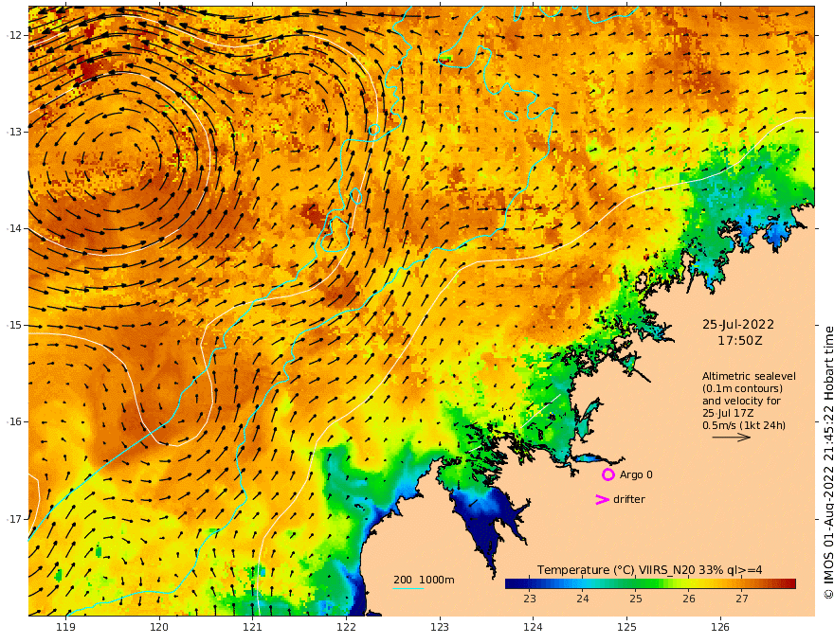Click the 24 temperature tick label
This screenshot has height=644, width=834.
point(583,599)
